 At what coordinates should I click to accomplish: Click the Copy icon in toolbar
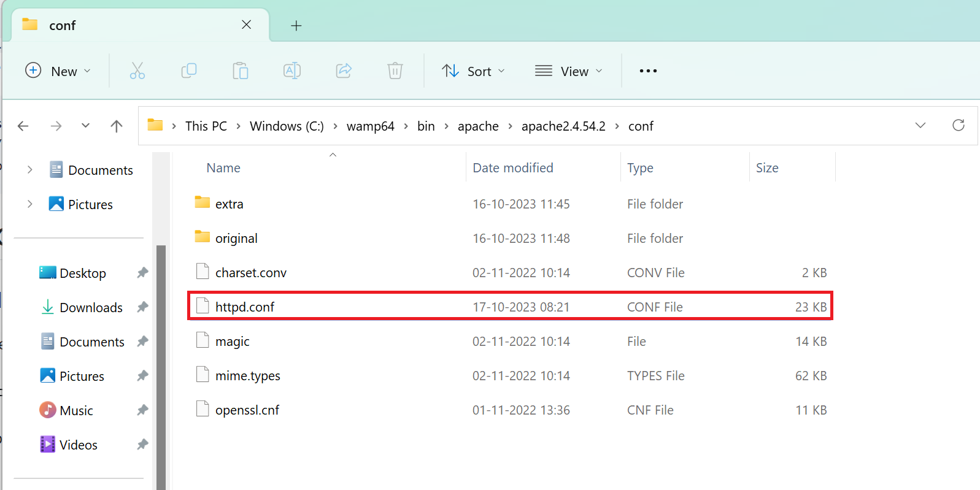189,71
